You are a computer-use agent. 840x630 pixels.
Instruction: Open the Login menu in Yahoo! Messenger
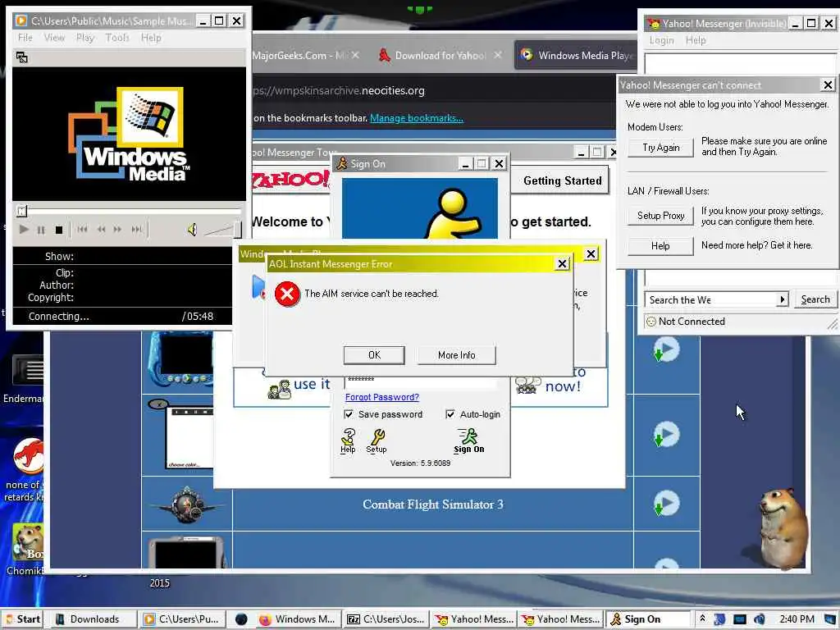[662, 40]
